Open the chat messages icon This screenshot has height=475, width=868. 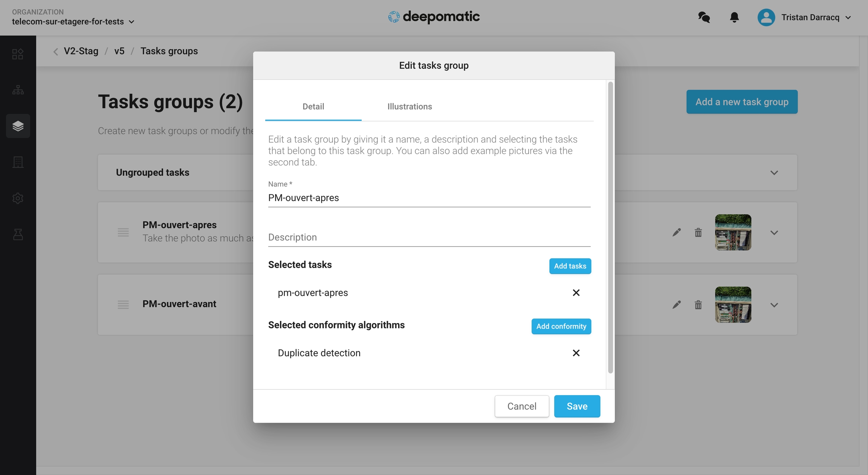click(704, 17)
